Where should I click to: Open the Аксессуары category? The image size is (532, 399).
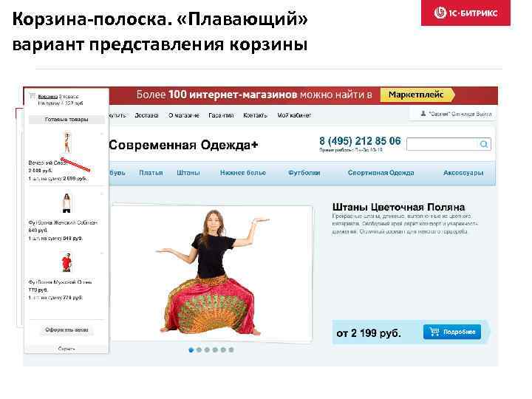coord(463,173)
